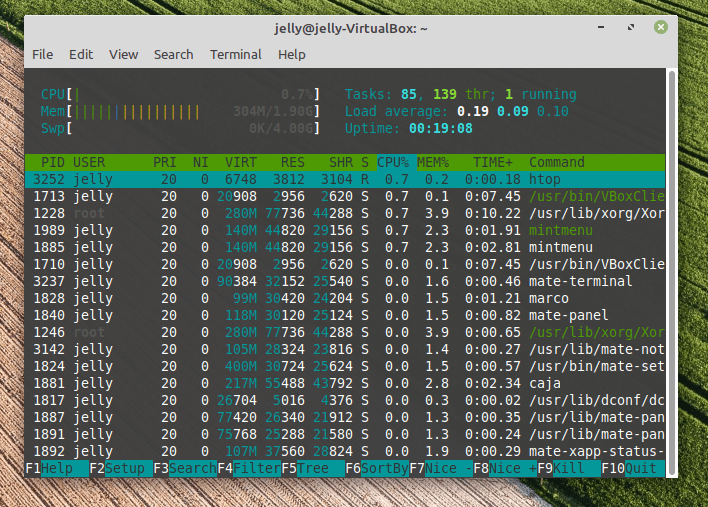Select process row PID 1891

coord(345,434)
